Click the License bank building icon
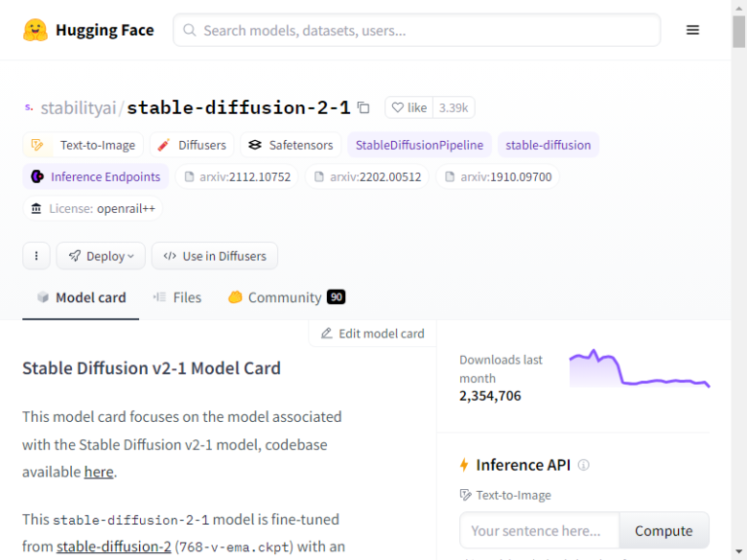The width and height of the screenshot is (747, 560). point(36,209)
